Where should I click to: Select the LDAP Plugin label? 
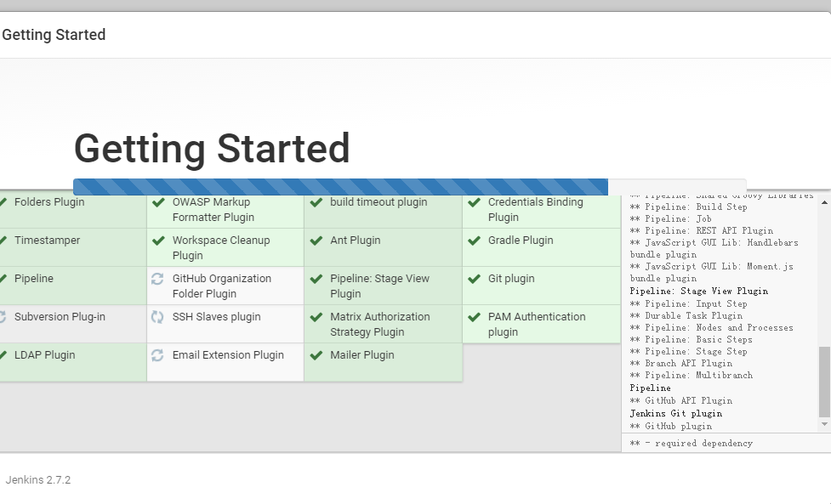click(x=44, y=354)
